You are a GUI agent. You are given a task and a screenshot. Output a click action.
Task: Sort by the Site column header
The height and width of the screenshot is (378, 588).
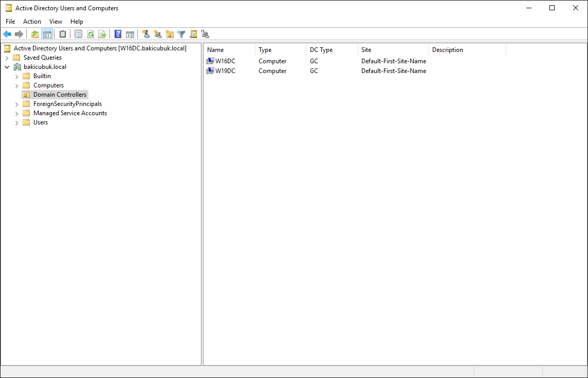393,50
